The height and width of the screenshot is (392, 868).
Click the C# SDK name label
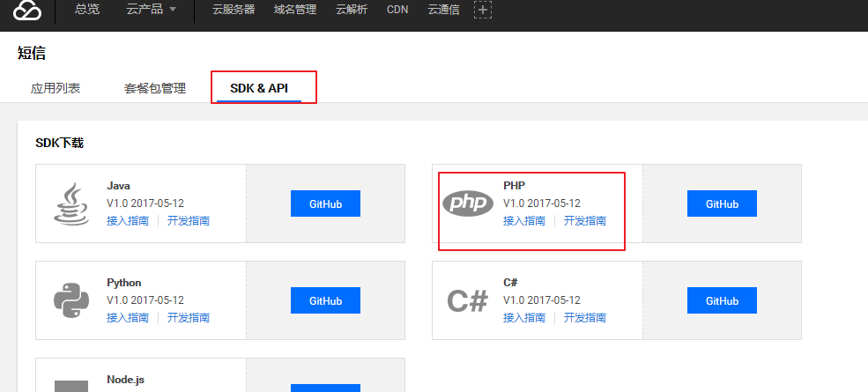[510, 283]
